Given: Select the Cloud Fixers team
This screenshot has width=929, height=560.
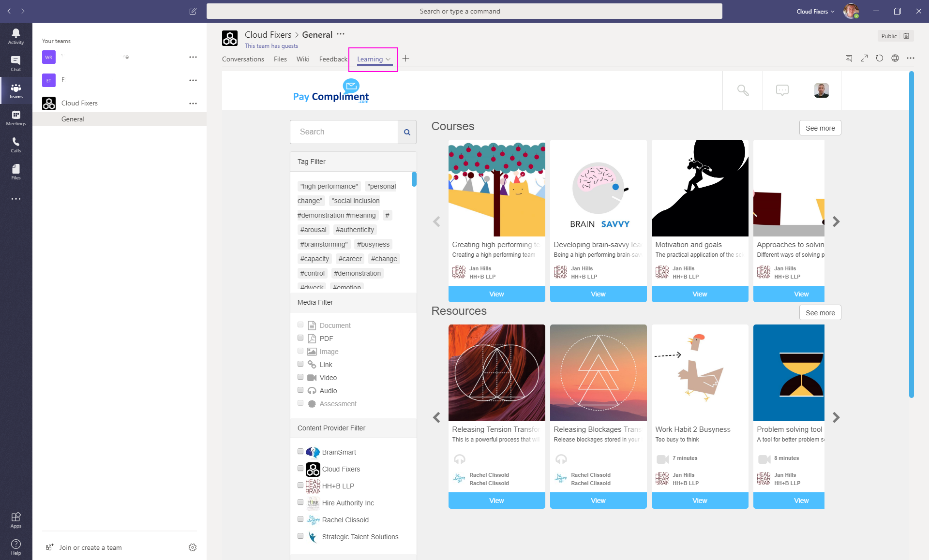Looking at the screenshot, I should [120, 103].
